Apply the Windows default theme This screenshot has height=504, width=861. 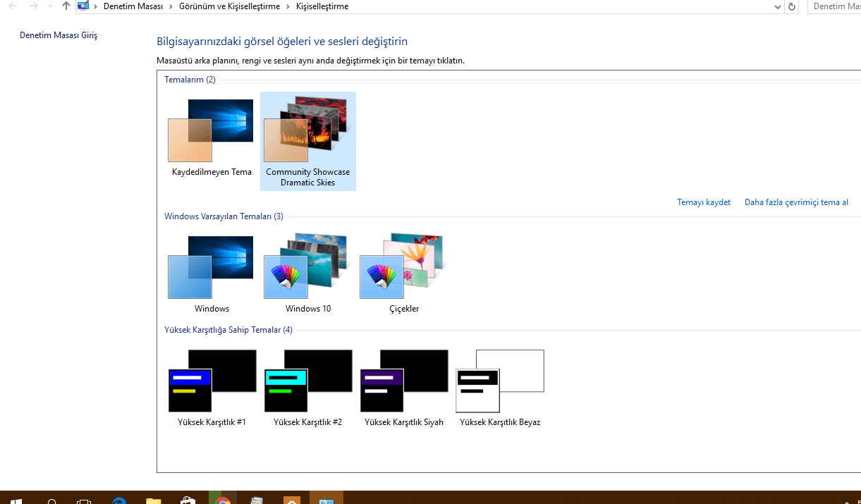pos(212,275)
